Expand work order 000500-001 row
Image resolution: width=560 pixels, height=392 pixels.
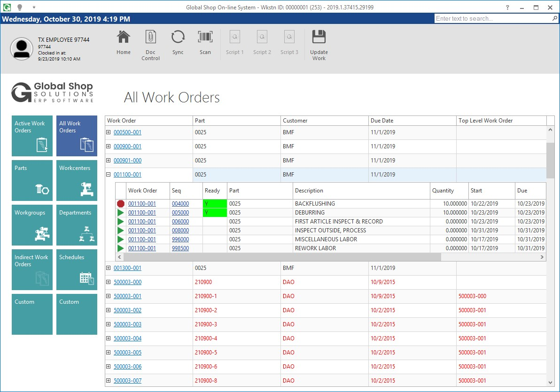[108, 132]
